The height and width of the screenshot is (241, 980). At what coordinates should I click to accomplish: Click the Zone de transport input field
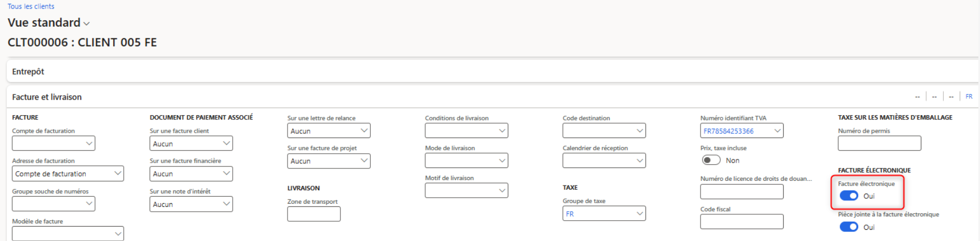click(314, 214)
